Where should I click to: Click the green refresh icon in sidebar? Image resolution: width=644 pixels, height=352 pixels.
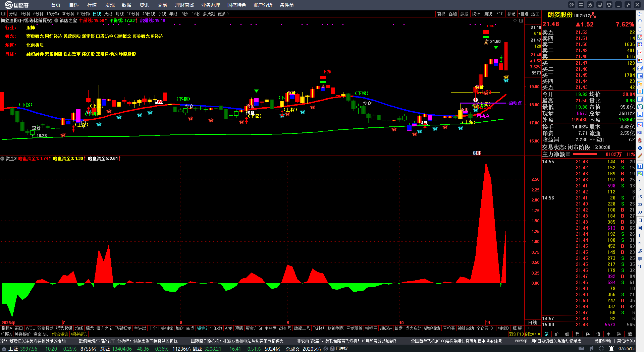[x=640, y=174]
